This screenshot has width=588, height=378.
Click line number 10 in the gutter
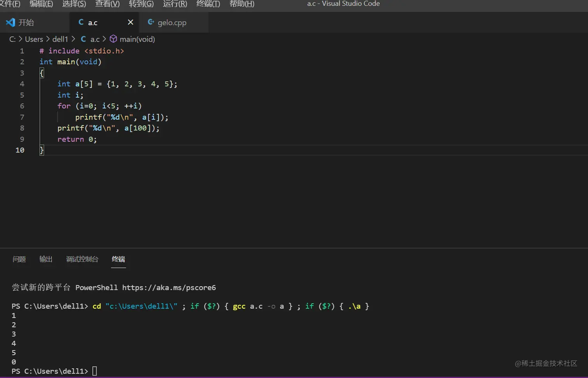[x=20, y=150]
